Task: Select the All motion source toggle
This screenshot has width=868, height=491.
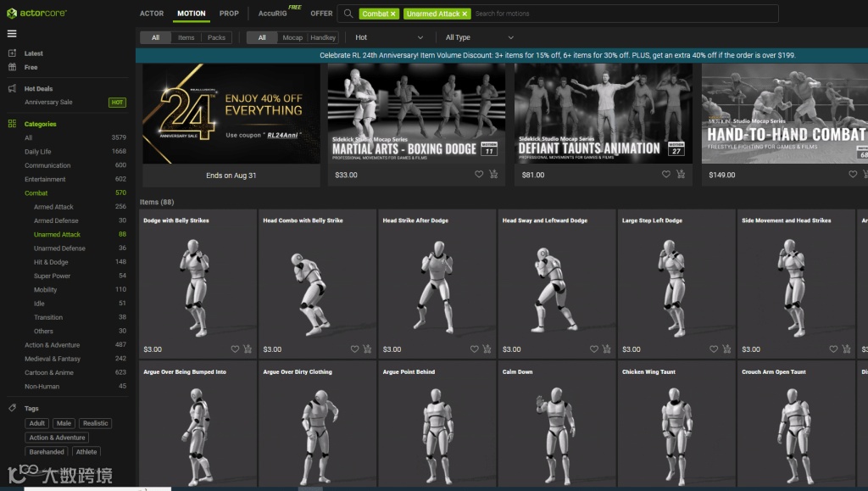Action: (262, 37)
